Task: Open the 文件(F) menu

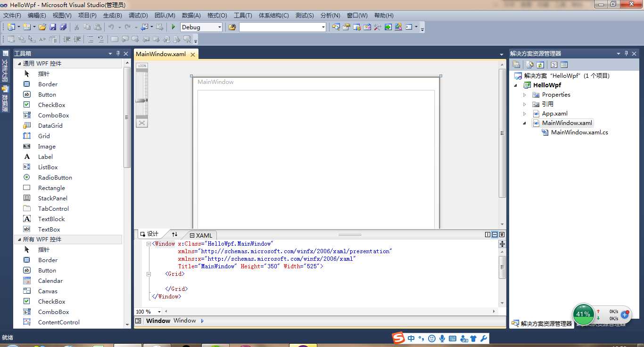Action: coord(12,16)
